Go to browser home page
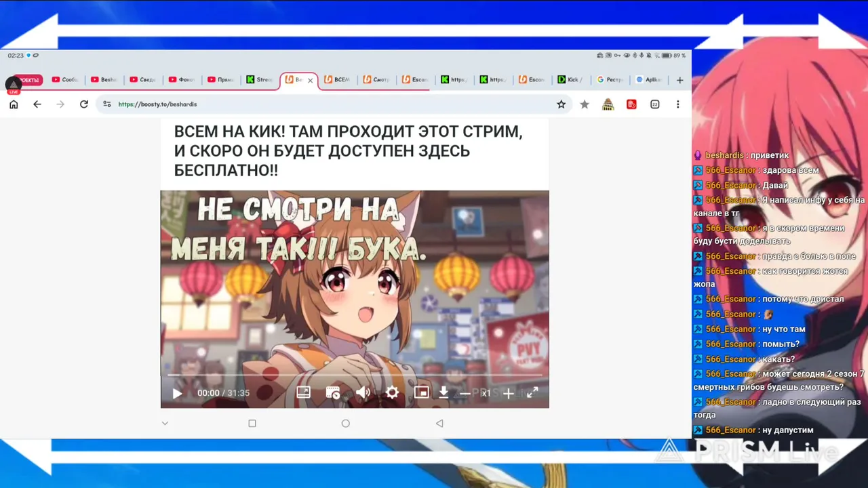Screen dimensions: 868x488 click(x=14, y=104)
